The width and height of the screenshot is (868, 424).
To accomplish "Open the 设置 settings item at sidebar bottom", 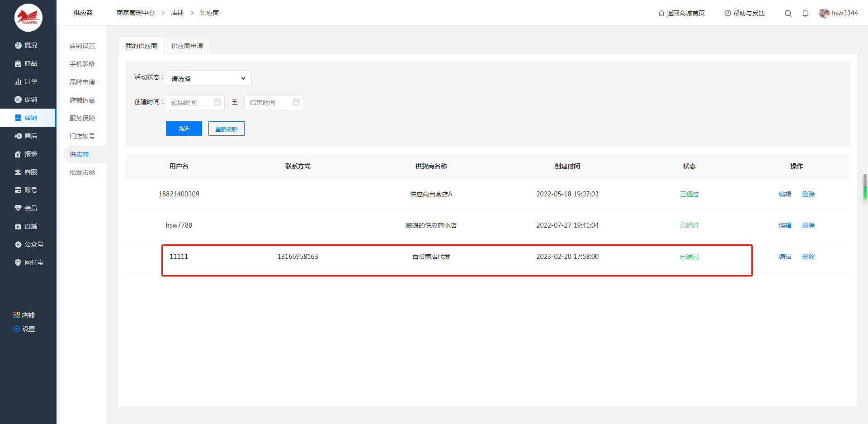I will coord(24,329).
